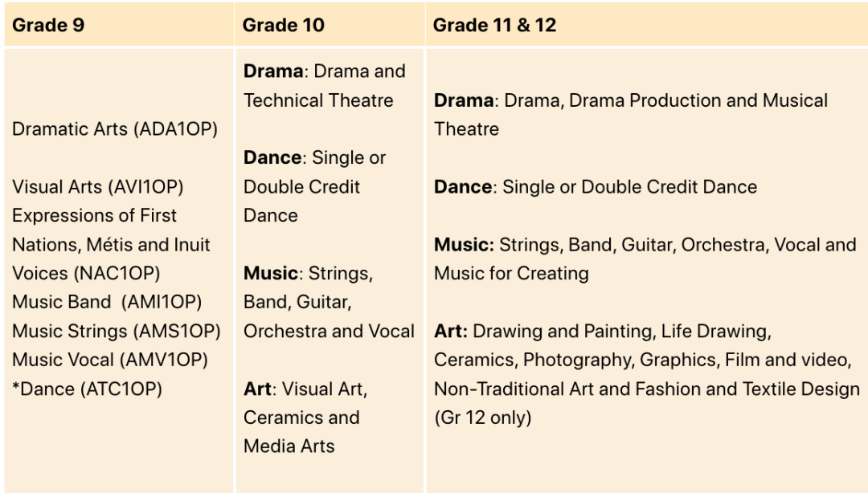Click bold Dance label in Grade 11 & 12
Screen dimensions: 868x493
pos(463,187)
